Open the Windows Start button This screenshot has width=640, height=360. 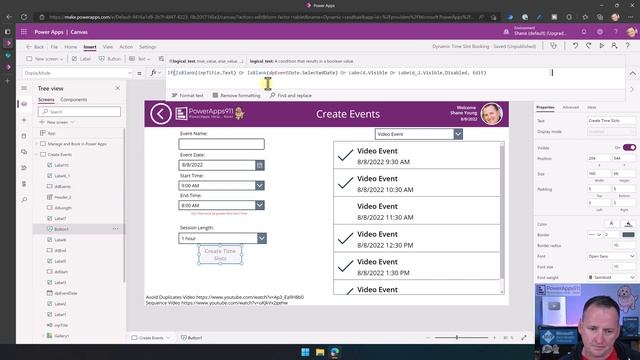[305, 352]
